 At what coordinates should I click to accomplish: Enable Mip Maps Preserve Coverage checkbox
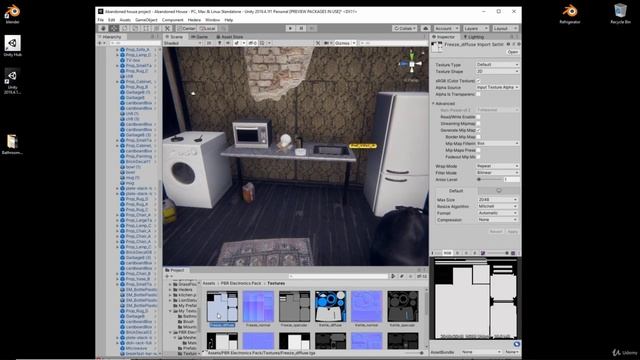[x=478, y=150]
